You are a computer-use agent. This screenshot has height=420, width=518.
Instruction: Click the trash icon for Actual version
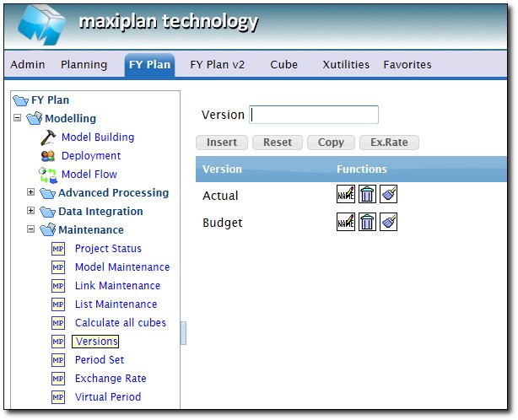pos(367,196)
